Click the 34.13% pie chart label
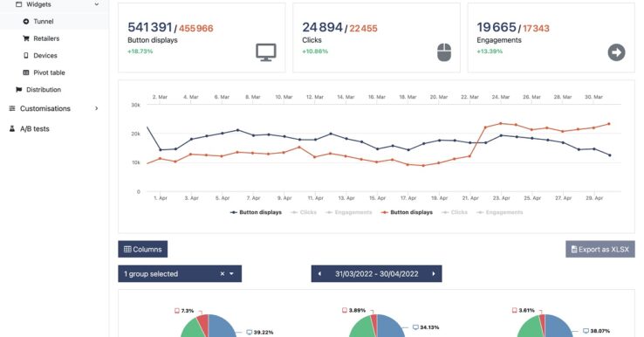 pyautogui.click(x=426, y=327)
